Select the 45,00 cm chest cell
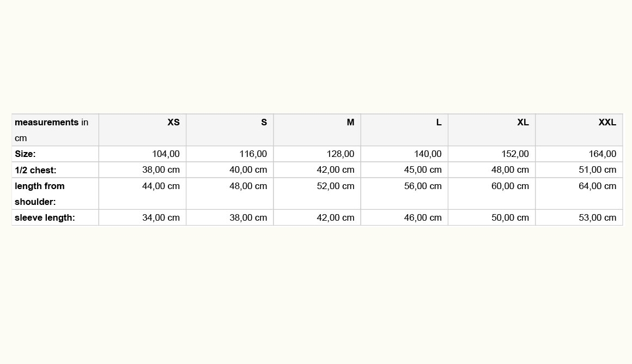Image resolution: width=632 pixels, height=364 pixels. [x=404, y=169]
